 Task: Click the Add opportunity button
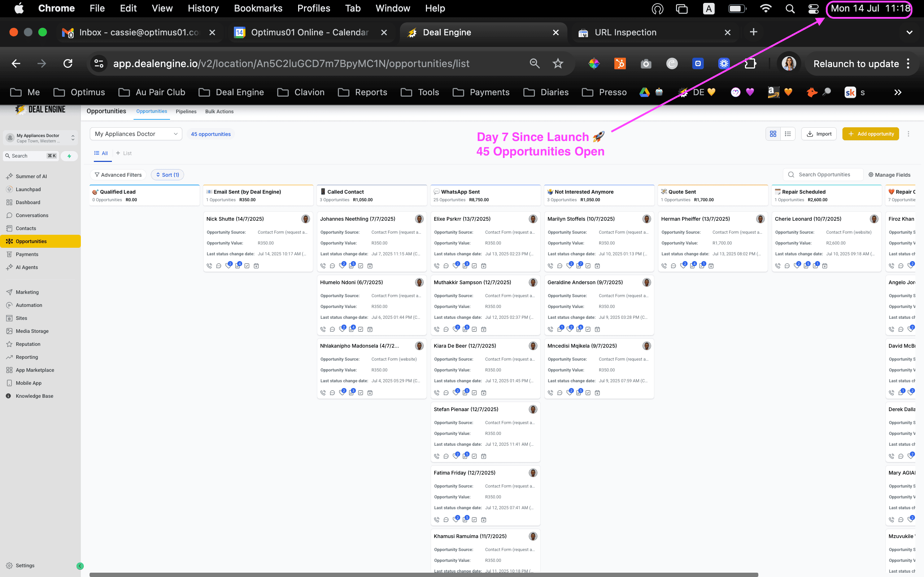pyautogui.click(x=871, y=134)
